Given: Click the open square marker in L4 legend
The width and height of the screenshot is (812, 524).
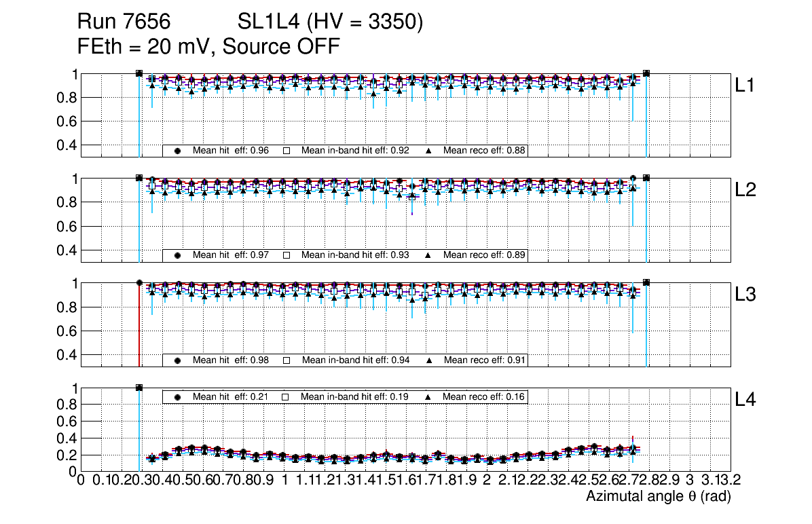Looking at the screenshot, I should 287,396.
